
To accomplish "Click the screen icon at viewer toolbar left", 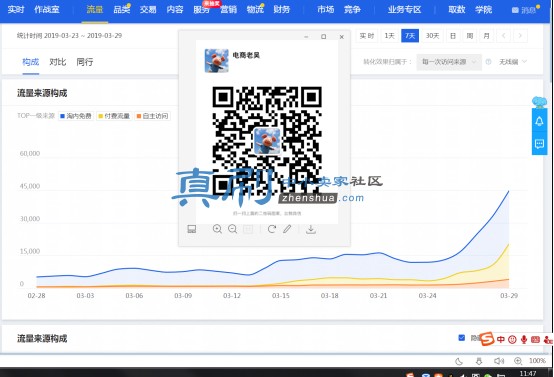I will click(x=192, y=229).
